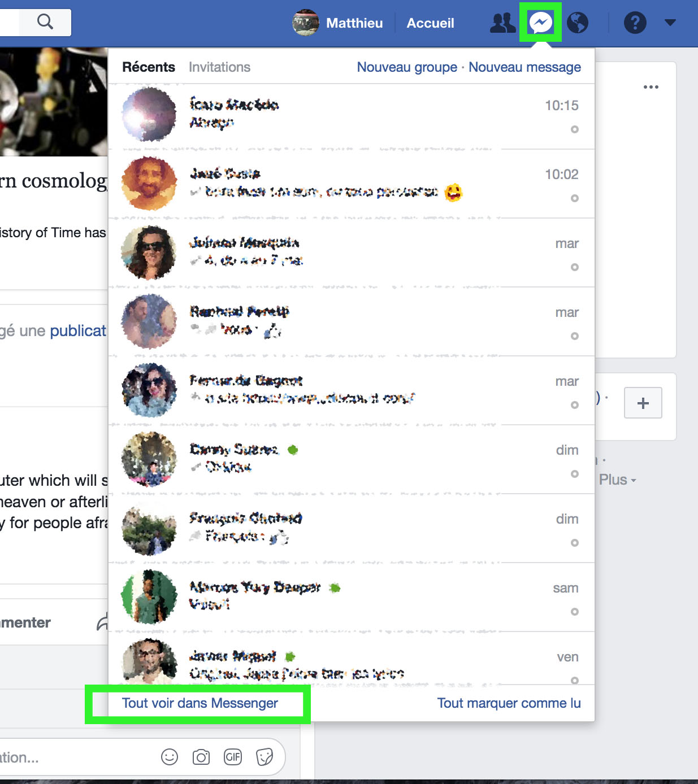Toggle read marker on ven conversation

click(575, 680)
